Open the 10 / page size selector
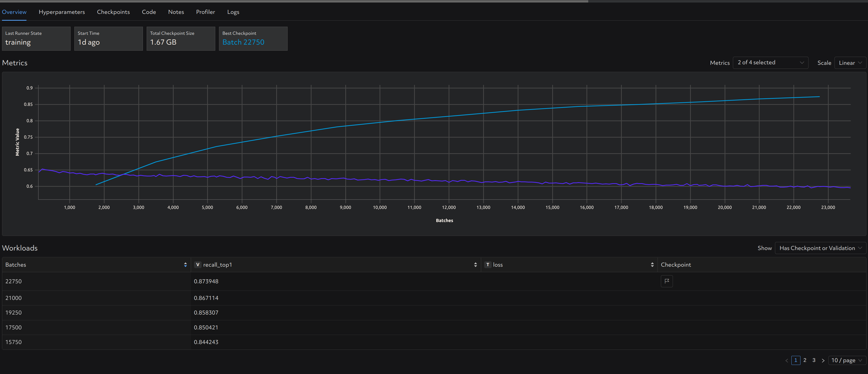The image size is (868, 374). pos(847,360)
